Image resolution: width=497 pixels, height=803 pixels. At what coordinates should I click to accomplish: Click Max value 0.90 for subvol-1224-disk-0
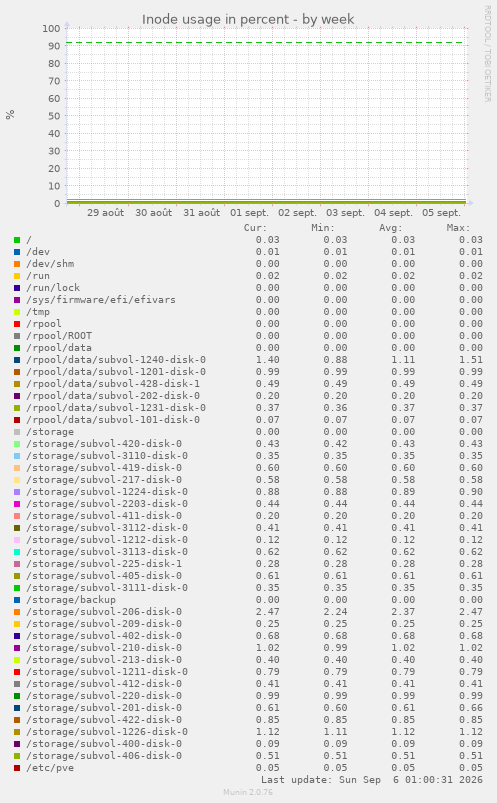(x=470, y=492)
